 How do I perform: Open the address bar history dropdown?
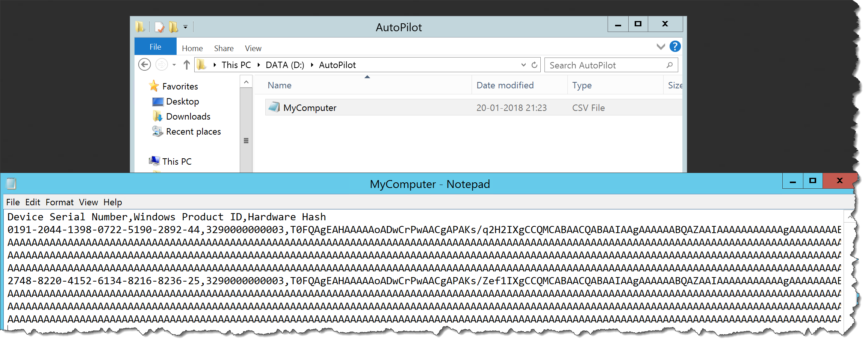[x=524, y=65]
